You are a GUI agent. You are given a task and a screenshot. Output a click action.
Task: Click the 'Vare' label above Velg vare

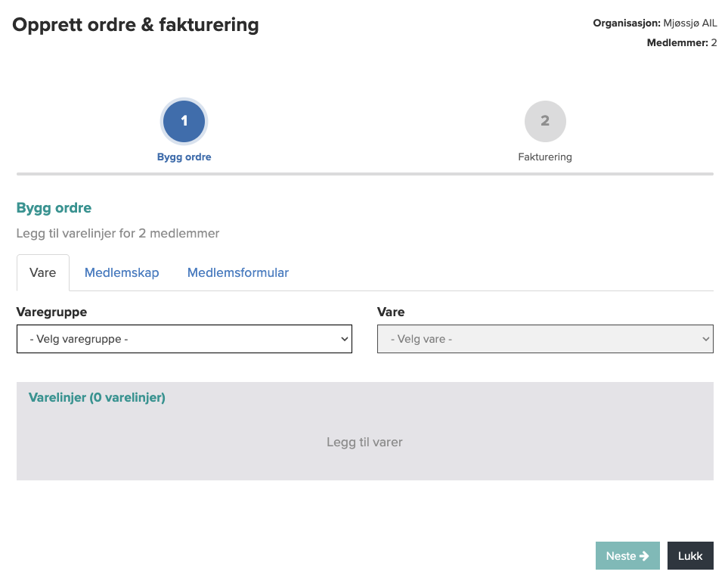391,312
